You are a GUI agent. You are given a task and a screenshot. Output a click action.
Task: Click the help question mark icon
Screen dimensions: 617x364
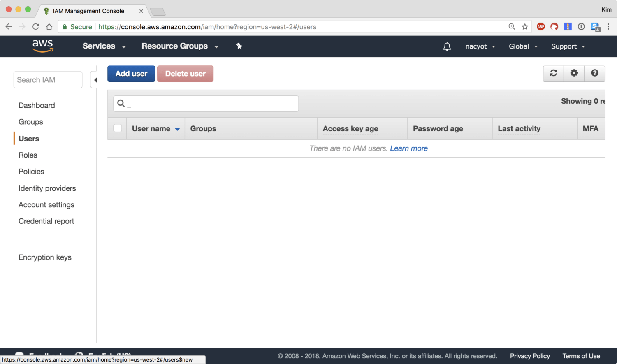[594, 73]
